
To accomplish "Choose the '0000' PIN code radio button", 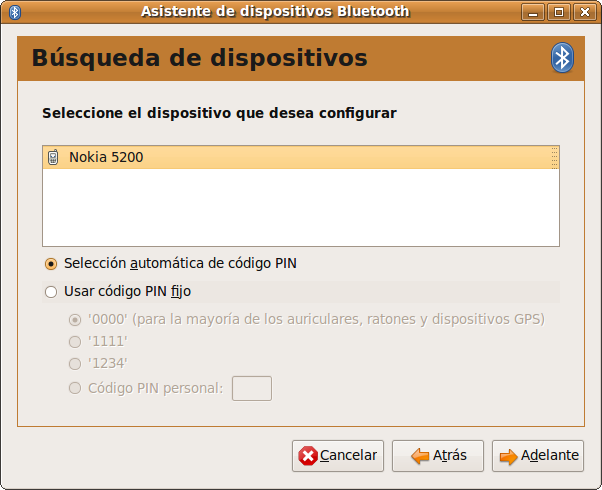I will 75,320.
